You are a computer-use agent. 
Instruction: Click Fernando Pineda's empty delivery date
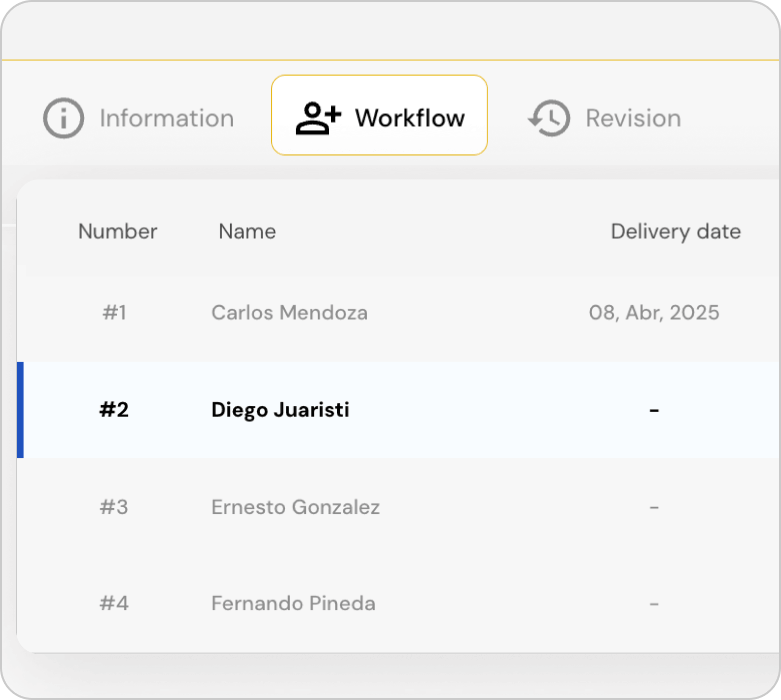pyautogui.click(x=654, y=604)
